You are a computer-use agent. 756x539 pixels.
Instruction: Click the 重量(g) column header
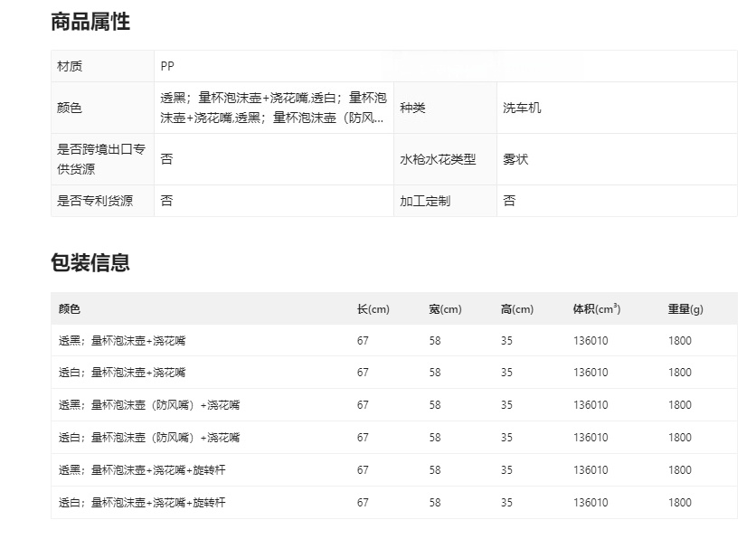click(x=685, y=309)
